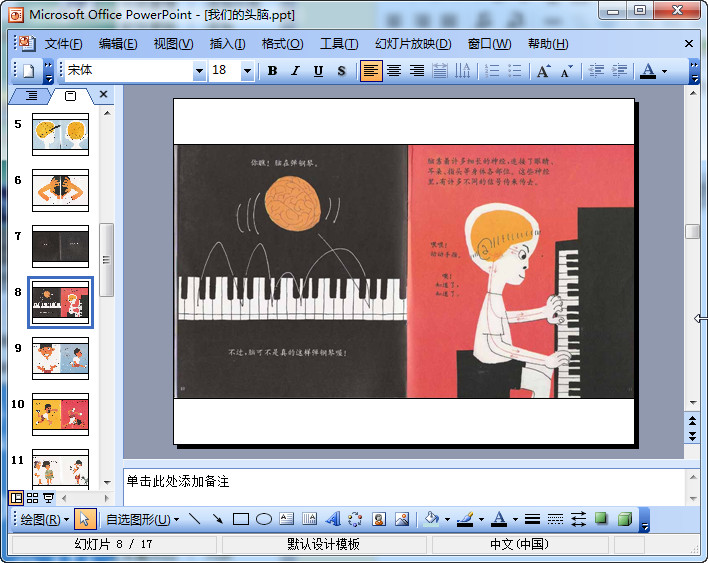This screenshot has width=708, height=563.
Task: Open the 编辑(E) menu
Action: coord(118,44)
